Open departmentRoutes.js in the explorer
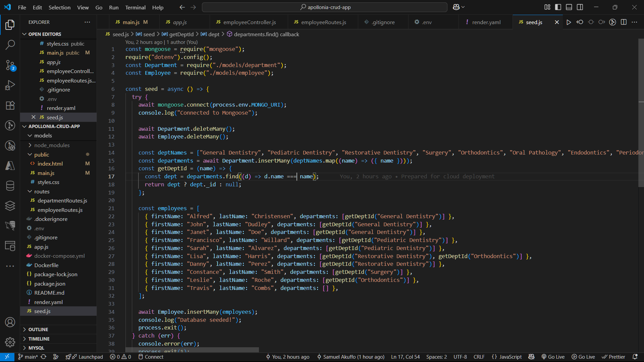 pyautogui.click(x=62, y=200)
